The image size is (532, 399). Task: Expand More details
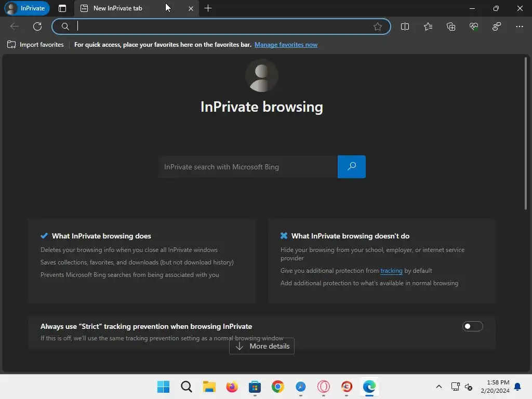click(262, 346)
